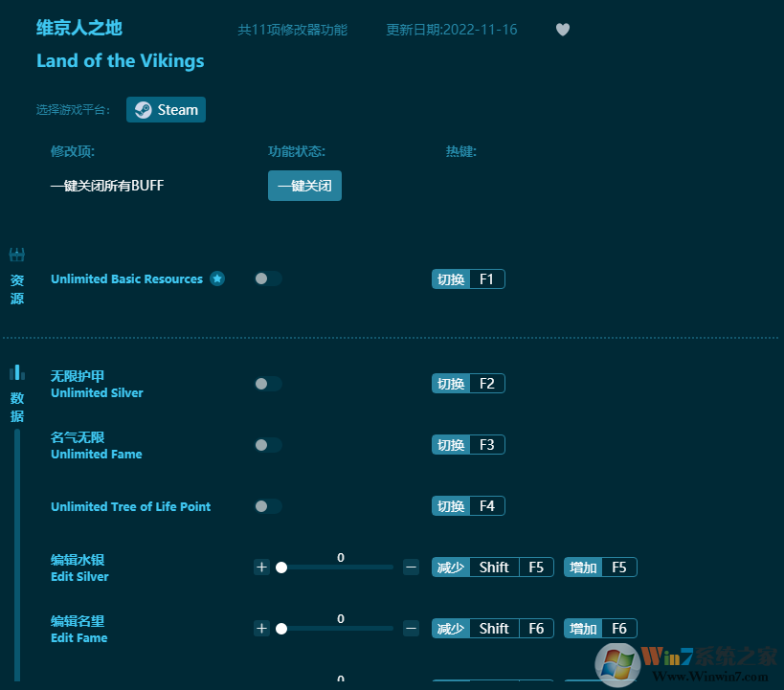Click the Unlimited Fame label

coord(97,455)
